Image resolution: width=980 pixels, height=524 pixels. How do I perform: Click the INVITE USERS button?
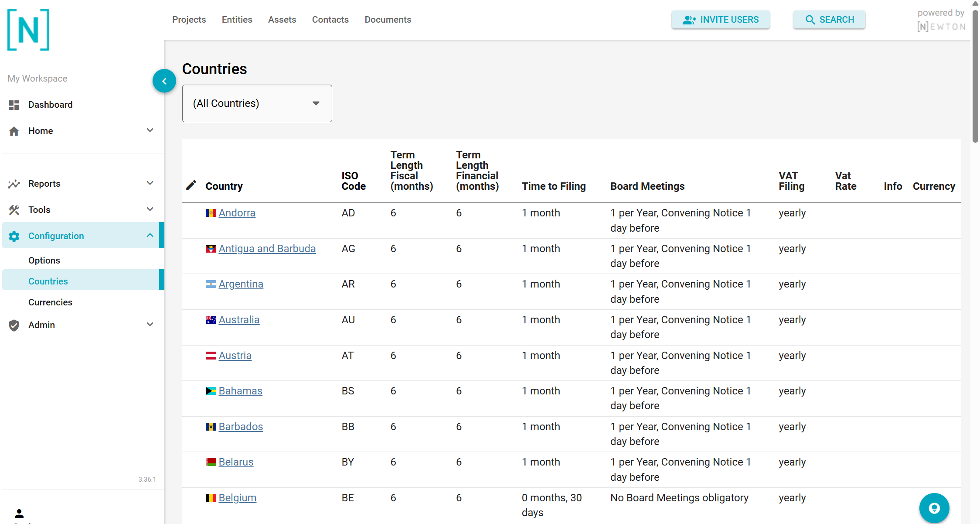[x=721, y=20]
